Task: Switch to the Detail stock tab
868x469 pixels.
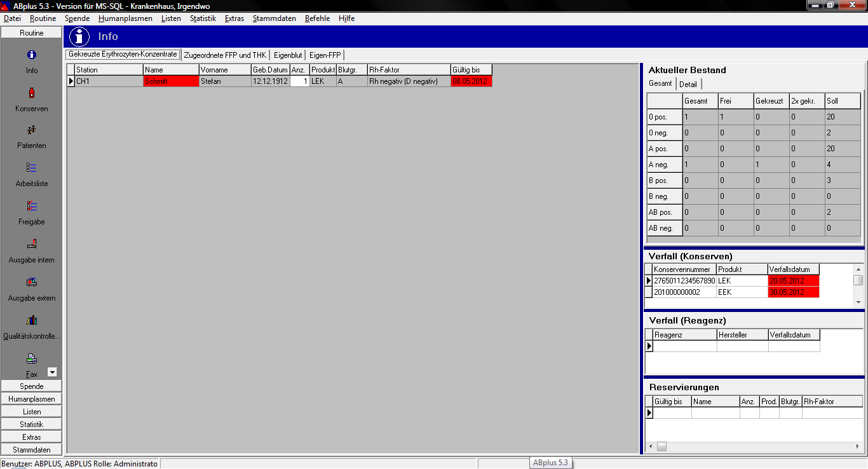Action: pyautogui.click(x=688, y=85)
